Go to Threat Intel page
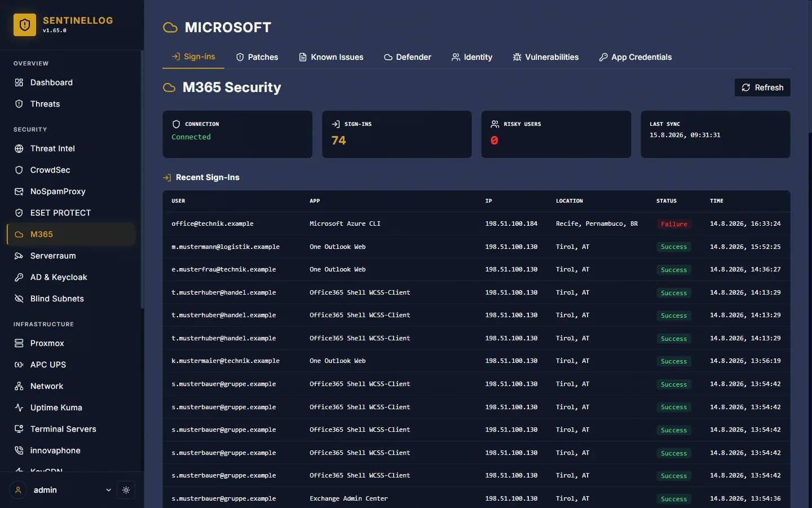Screen dimensions: 812x508 coord(71,148)
